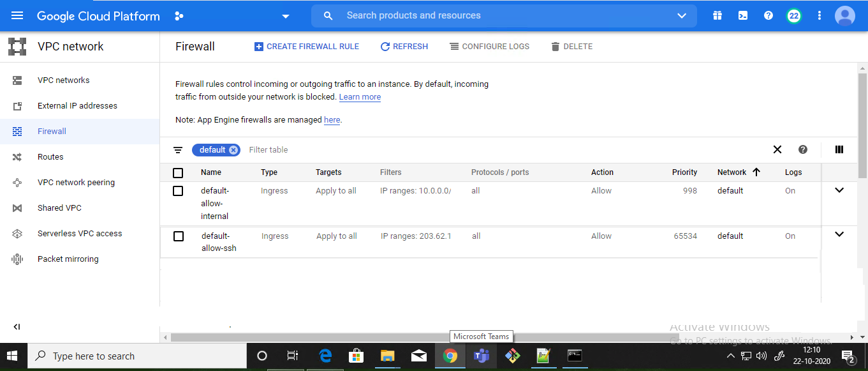Click the Packet mirroring icon
Viewport: 868px width, 371px height.
(x=17, y=259)
